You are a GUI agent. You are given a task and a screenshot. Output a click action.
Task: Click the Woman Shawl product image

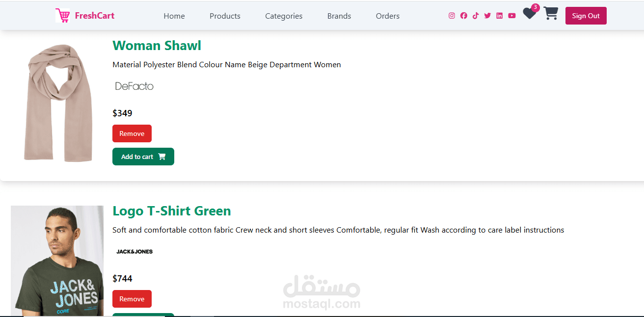point(57,103)
